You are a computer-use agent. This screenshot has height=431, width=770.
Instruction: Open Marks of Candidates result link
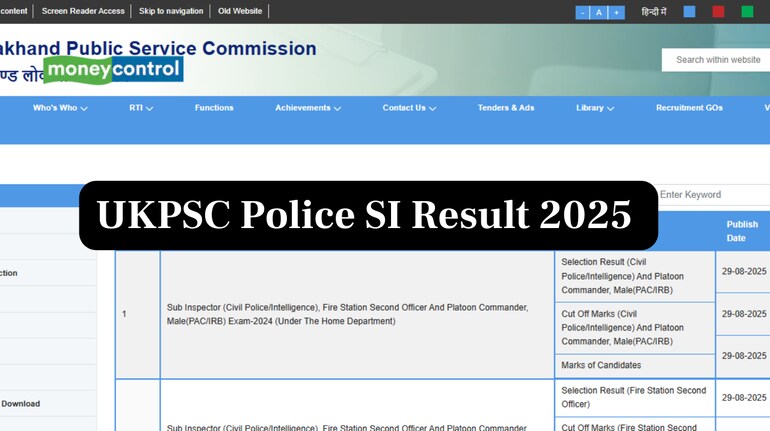click(x=601, y=365)
